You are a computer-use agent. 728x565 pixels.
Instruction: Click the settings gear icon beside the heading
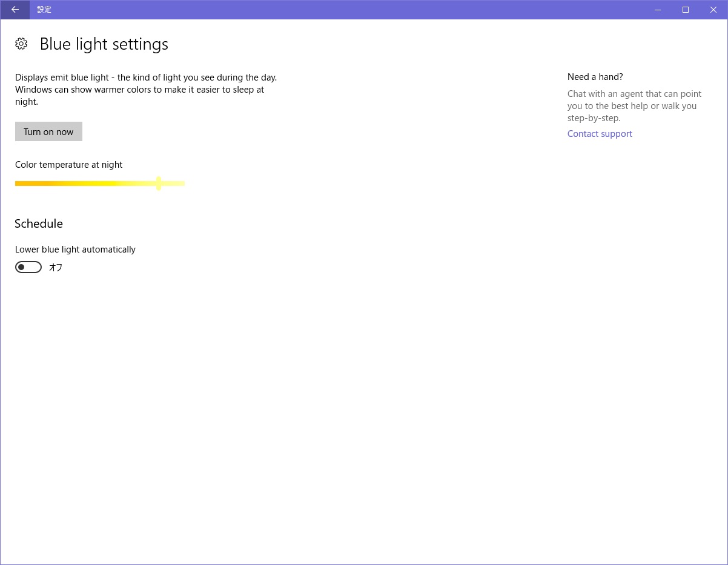21,44
